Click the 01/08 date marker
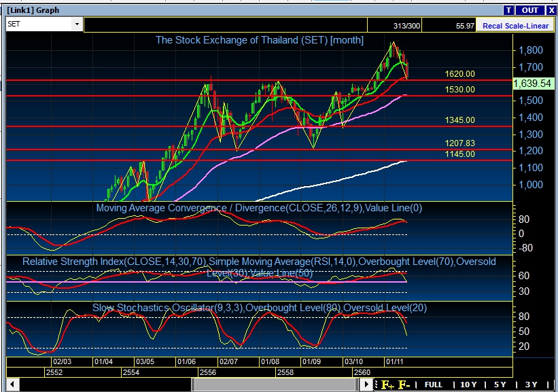Image resolution: width=558 pixels, height=392 pixels. click(270, 361)
